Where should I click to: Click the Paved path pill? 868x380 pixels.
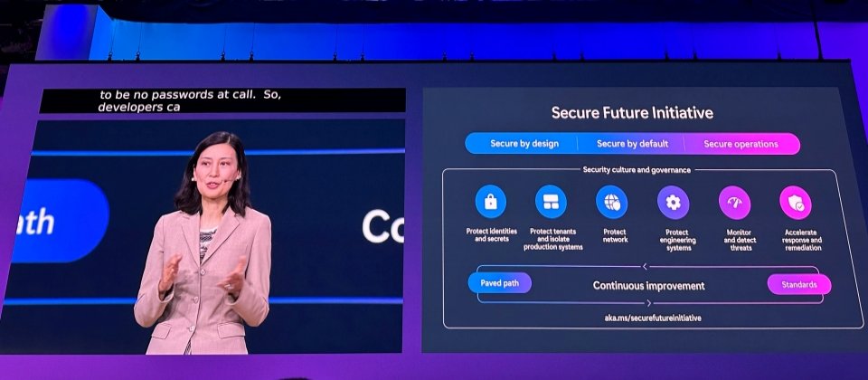[499, 283]
